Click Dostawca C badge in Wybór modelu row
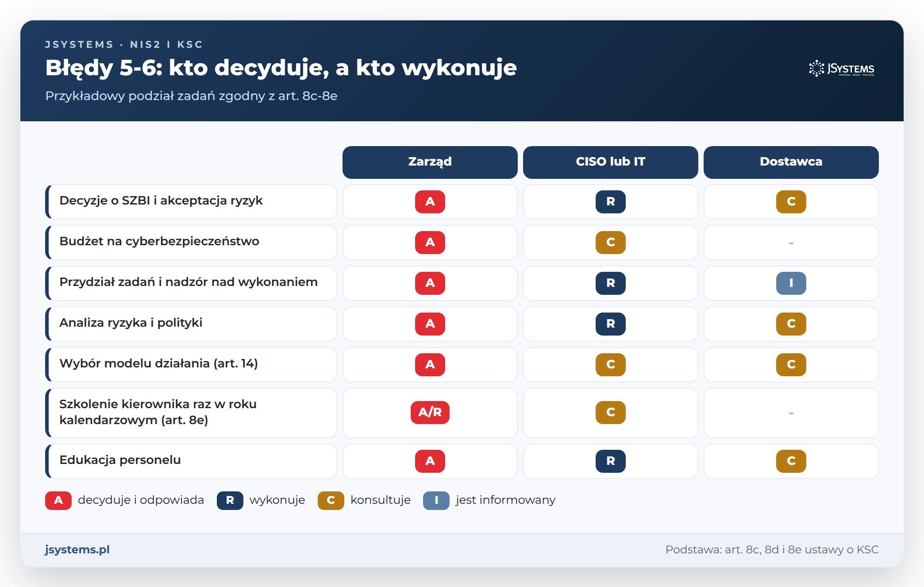Screen dimensions: 924x587 pos(791,365)
